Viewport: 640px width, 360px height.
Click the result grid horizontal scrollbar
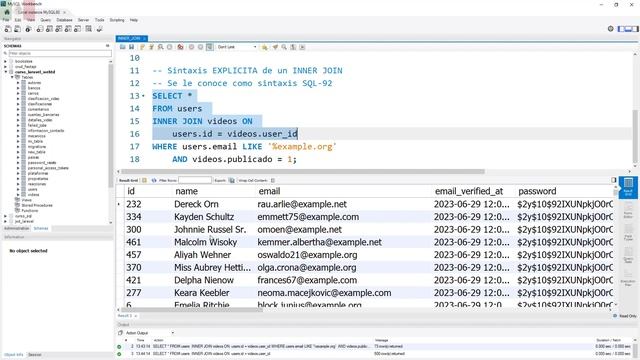[x=191, y=310]
